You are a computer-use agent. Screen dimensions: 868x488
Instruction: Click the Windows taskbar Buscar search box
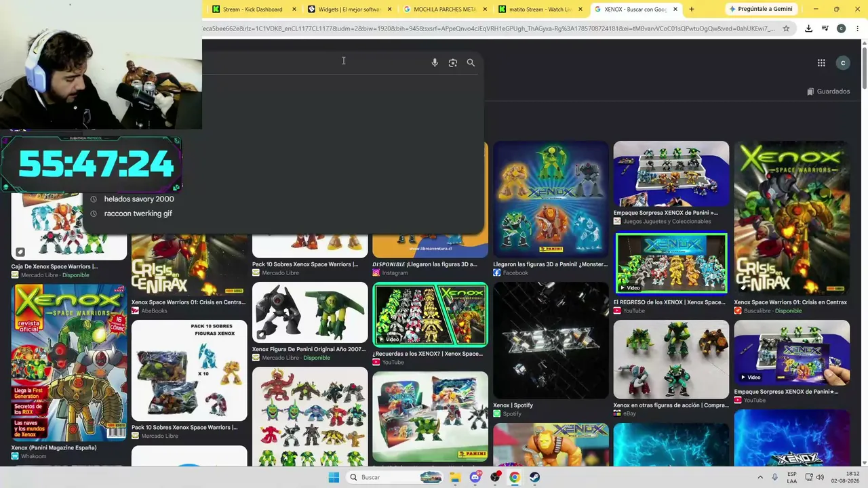coord(393,477)
